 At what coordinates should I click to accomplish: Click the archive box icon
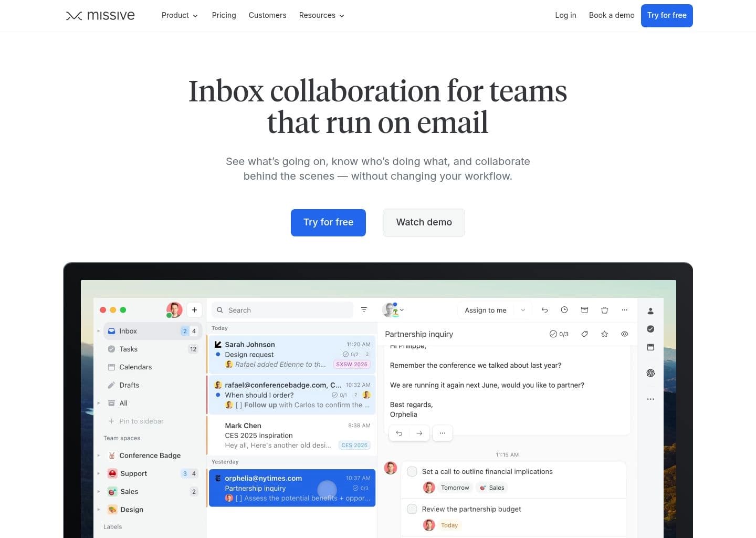coord(584,310)
